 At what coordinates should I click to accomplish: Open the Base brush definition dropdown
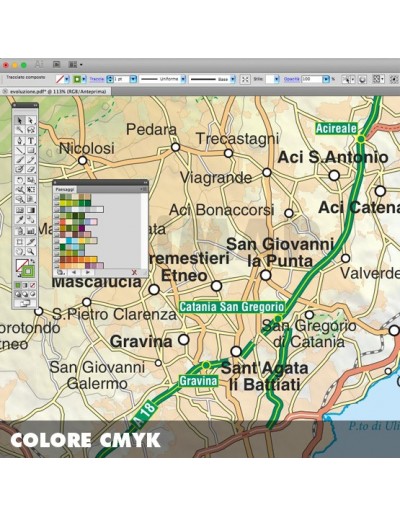coord(233,79)
